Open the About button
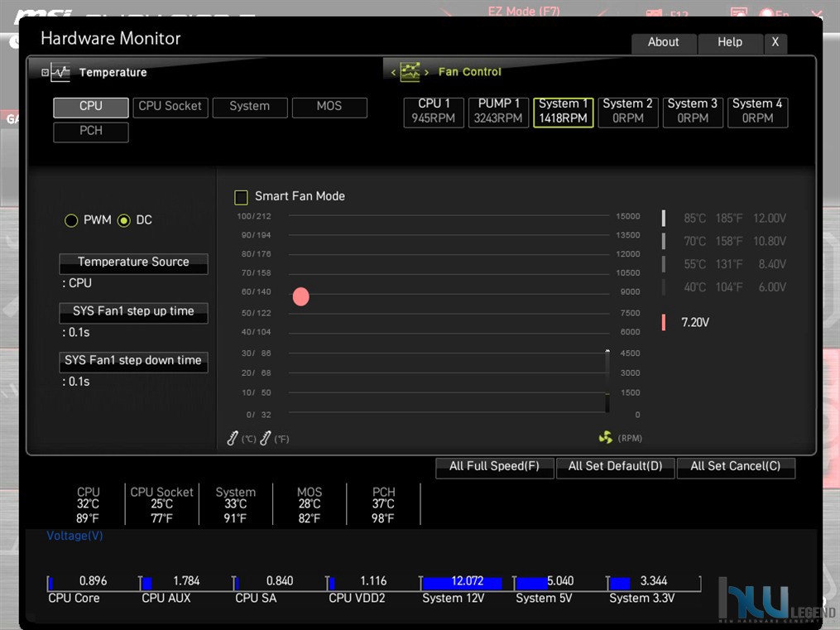This screenshot has height=630, width=840. tap(664, 43)
